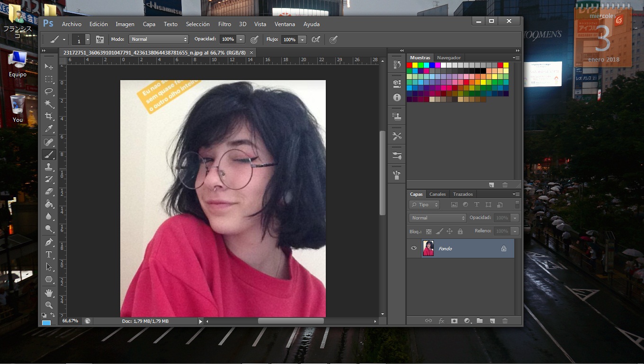Open the tool preset picker arrow
Image resolution: width=644 pixels, height=364 pixels.
[x=64, y=39]
